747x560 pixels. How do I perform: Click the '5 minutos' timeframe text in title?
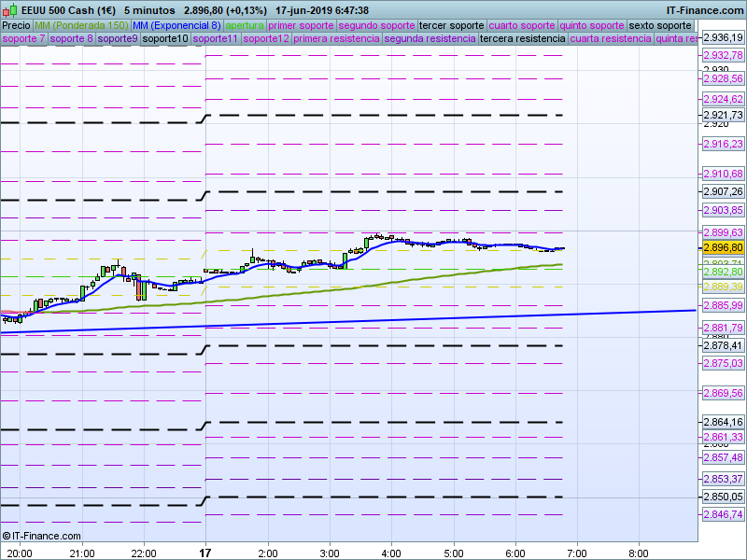click(151, 10)
